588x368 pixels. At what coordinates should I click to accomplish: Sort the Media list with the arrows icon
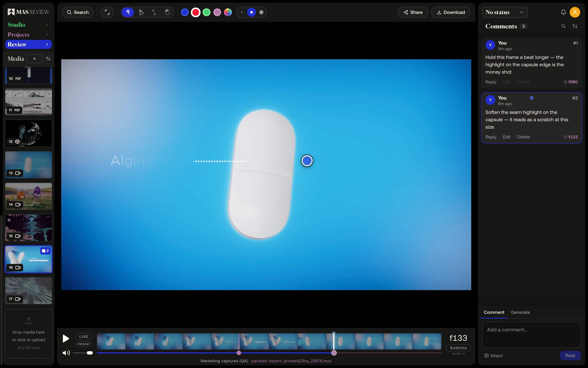pyautogui.click(x=48, y=59)
